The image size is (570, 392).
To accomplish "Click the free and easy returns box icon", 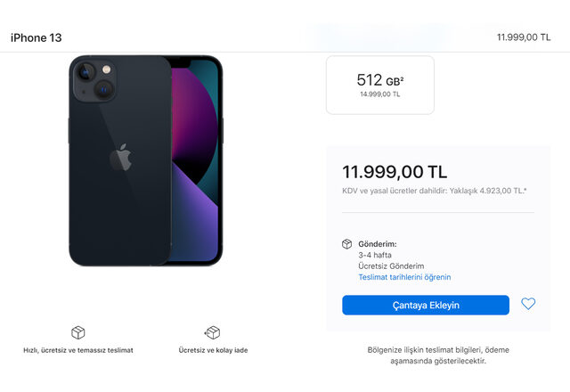I will click(x=212, y=332).
